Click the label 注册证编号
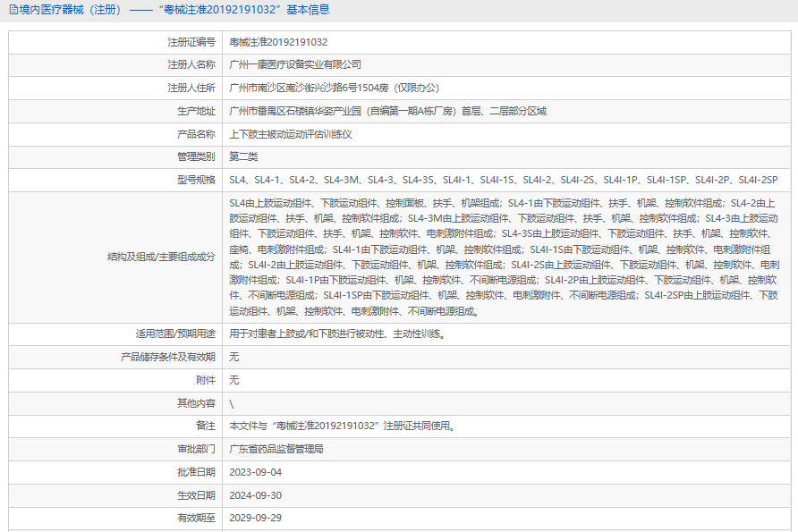This screenshot has width=798, height=532. tap(191, 42)
